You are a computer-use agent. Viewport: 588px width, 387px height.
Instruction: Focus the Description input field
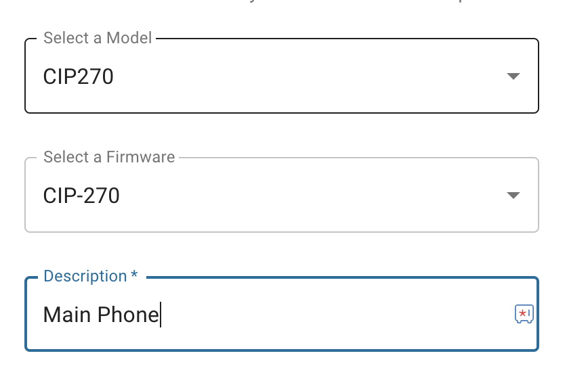[x=282, y=314]
